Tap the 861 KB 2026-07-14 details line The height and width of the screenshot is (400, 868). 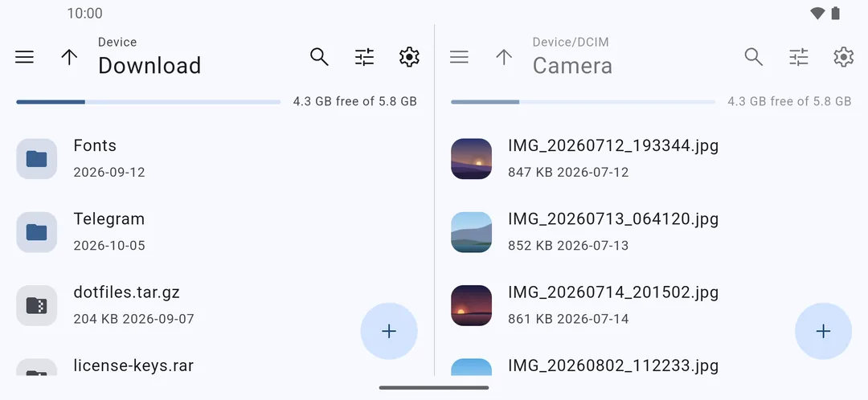tap(568, 319)
